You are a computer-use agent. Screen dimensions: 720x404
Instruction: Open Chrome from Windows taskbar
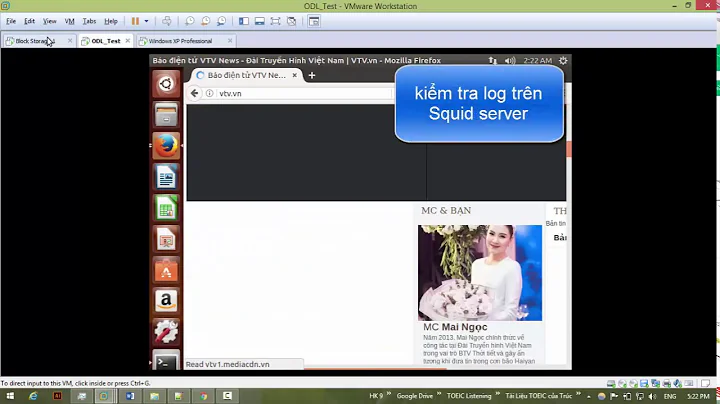203,396
